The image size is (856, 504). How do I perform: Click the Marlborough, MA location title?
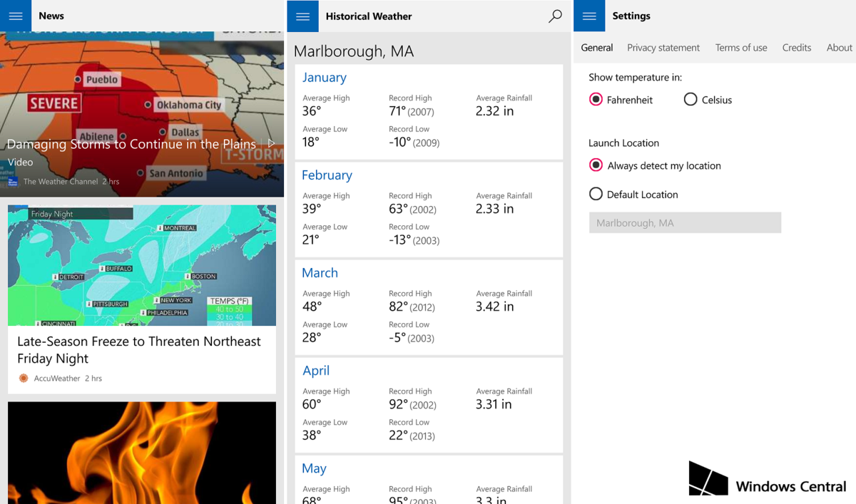(354, 51)
